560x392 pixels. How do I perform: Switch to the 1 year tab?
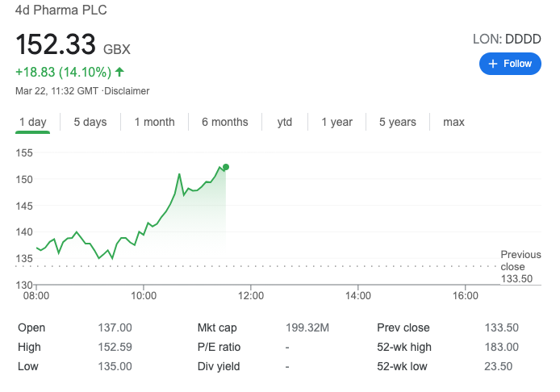click(336, 122)
